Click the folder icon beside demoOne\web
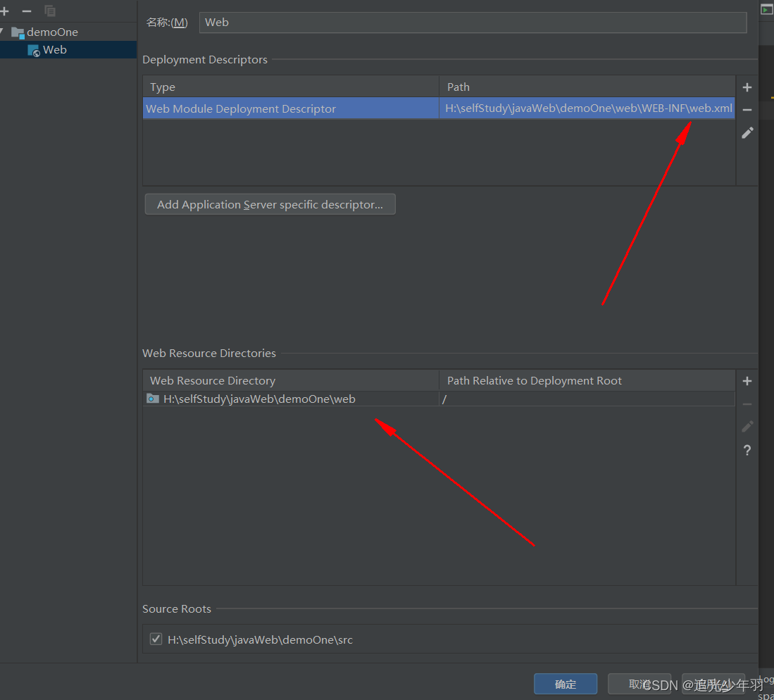The image size is (774, 700). click(153, 399)
